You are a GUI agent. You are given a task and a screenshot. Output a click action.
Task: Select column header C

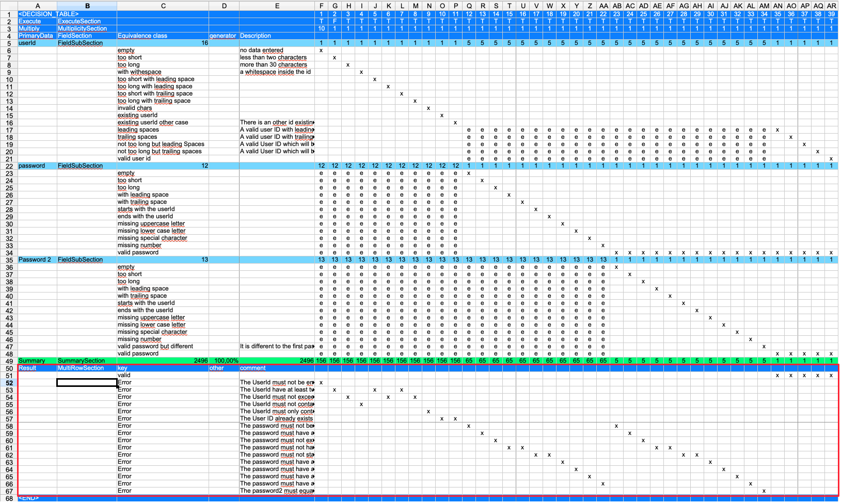(163, 6)
